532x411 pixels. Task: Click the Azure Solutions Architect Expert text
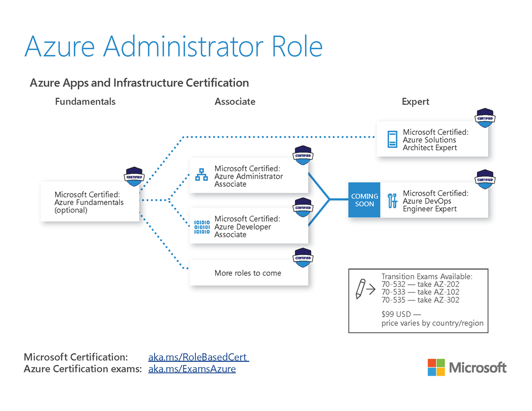pyautogui.click(x=436, y=140)
